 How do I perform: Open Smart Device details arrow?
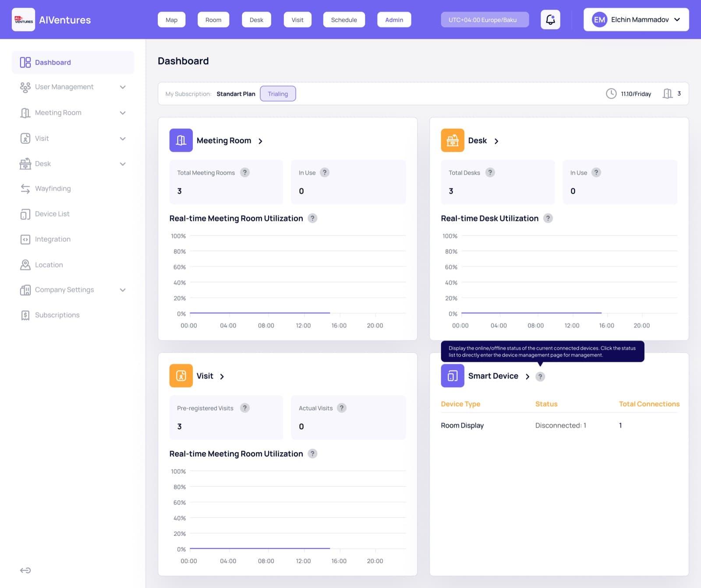[x=528, y=376]
